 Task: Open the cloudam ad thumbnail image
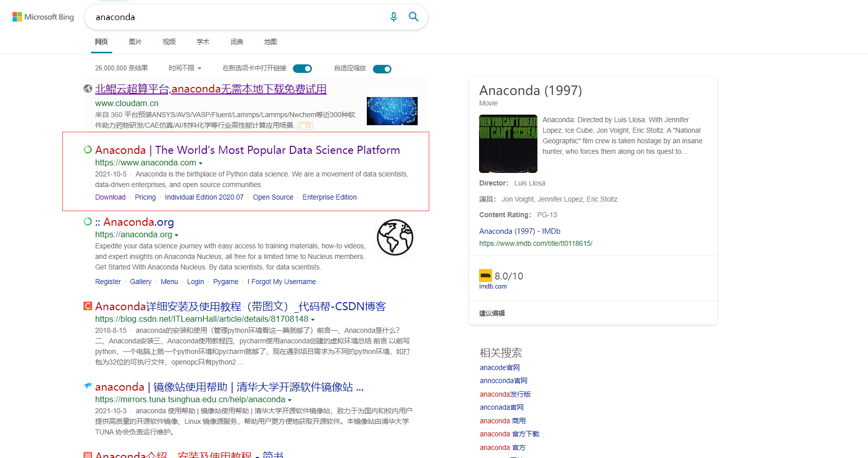392,111
